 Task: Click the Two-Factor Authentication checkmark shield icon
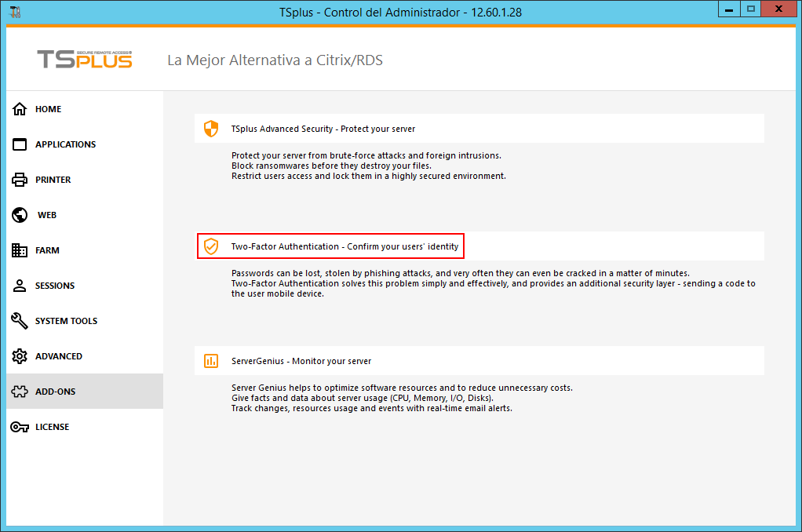click(x=210, y=246)
